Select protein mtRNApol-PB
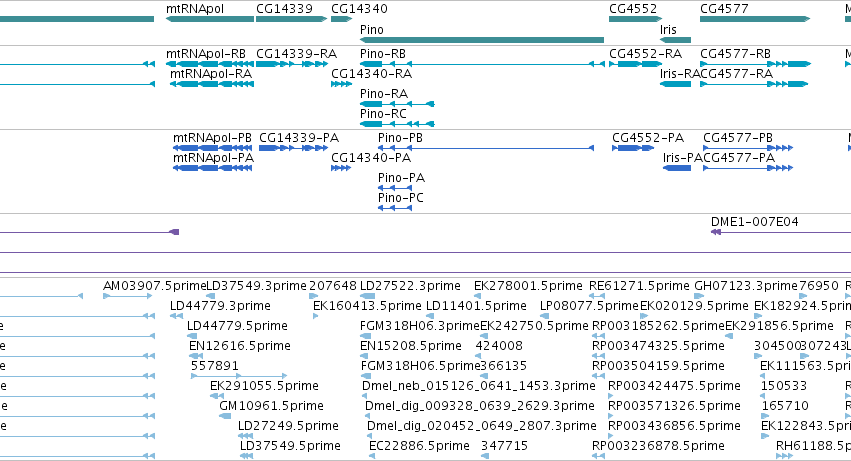851x461 pixels. [x=212, y=138]
